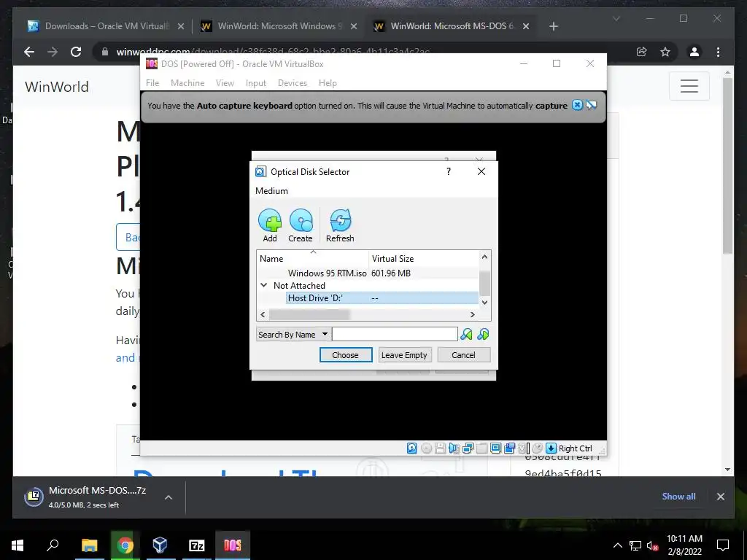Share this page from Chrome toolbar

pyautogui.click(x=642, y=52)
